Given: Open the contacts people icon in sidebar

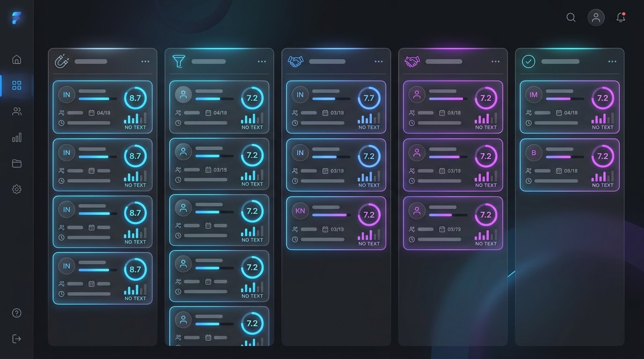Looking at the screenshot, I should coord(17,111).
